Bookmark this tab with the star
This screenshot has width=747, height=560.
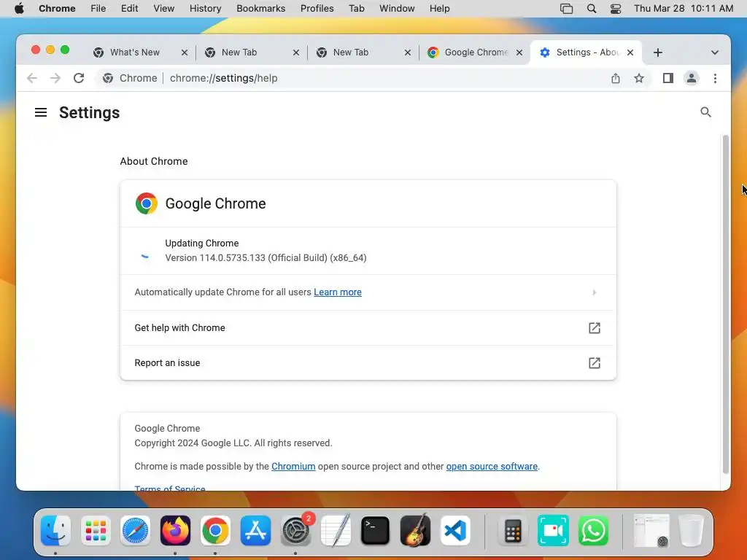(x=639, y=78)
